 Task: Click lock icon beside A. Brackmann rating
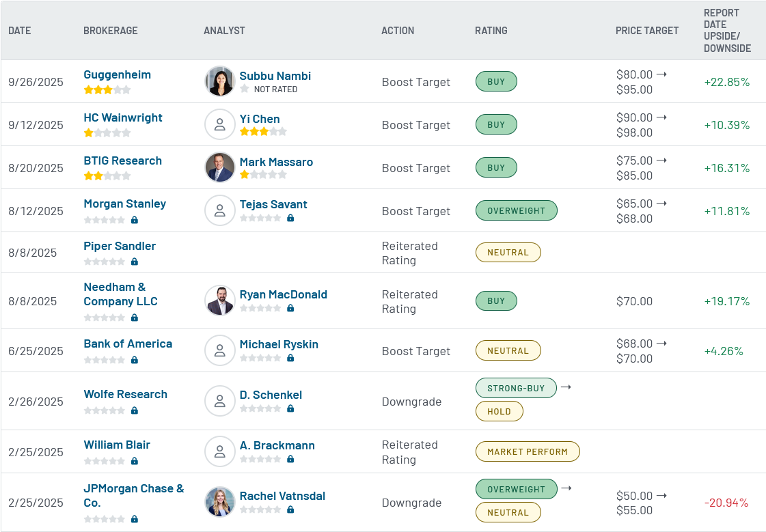point(290,459)
